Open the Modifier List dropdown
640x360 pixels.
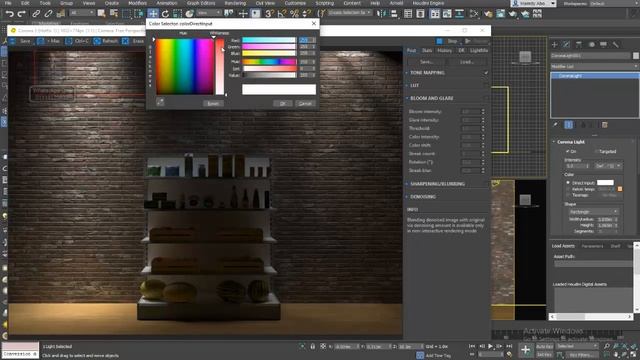[x=594, y=66]
